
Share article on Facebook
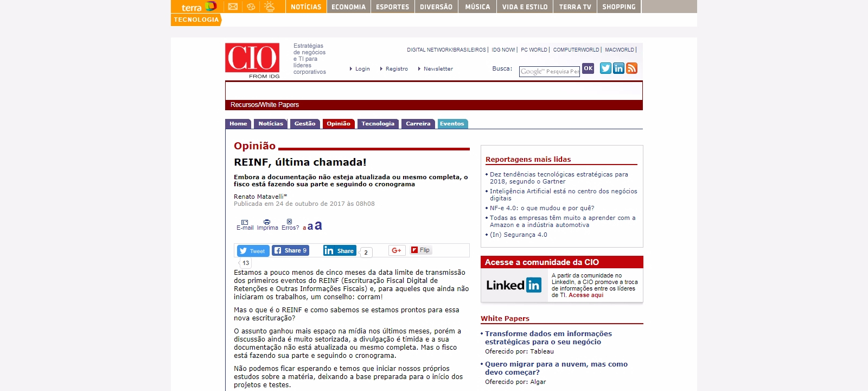pos(290,250)
